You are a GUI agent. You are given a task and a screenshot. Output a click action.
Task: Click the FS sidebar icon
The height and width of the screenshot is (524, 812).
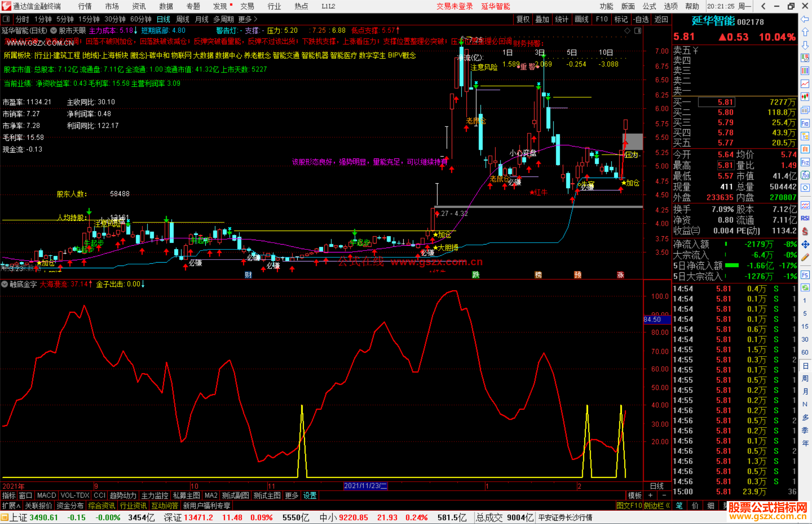(805, 275)
